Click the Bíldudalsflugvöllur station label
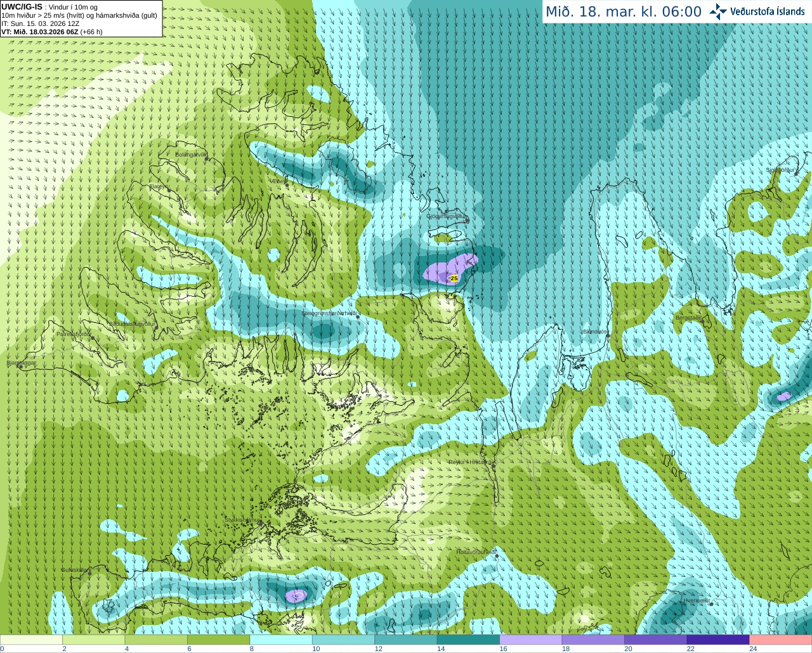 tap(132, 323)
